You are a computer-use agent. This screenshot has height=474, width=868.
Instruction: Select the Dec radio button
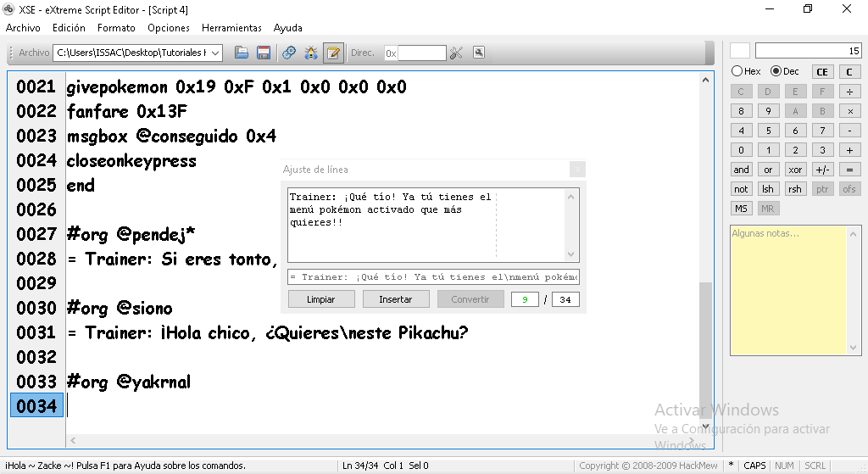(774, 71)
